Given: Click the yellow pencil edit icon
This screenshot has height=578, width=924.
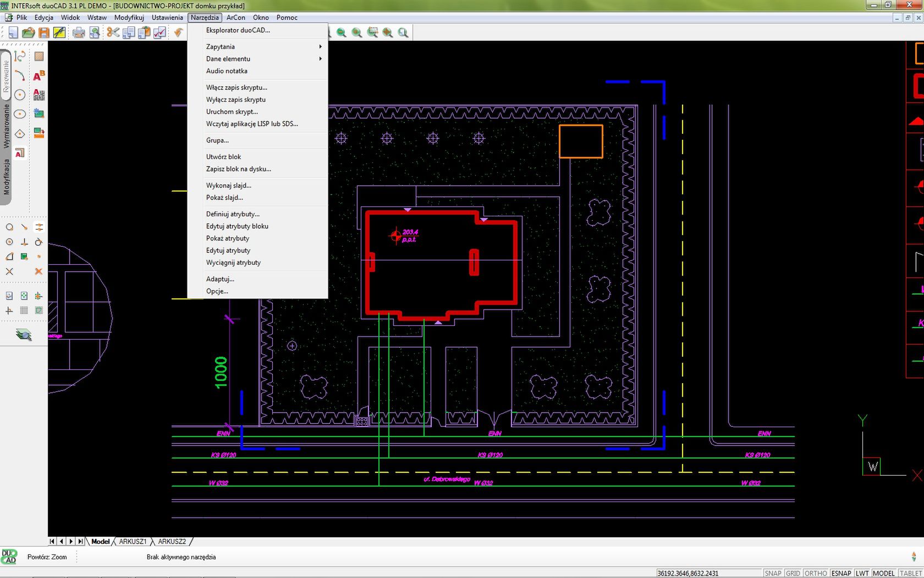Looking at the screenshot, I should (x=59, y=32).
